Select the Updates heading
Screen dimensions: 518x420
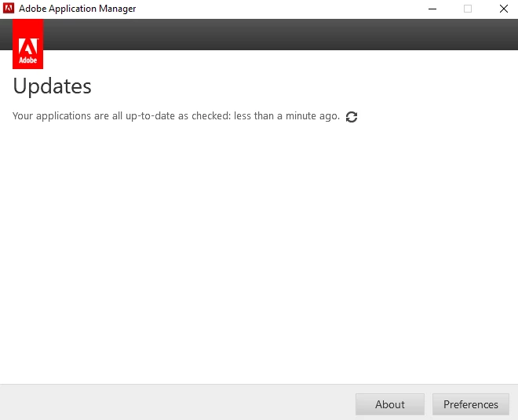point(52,86)
